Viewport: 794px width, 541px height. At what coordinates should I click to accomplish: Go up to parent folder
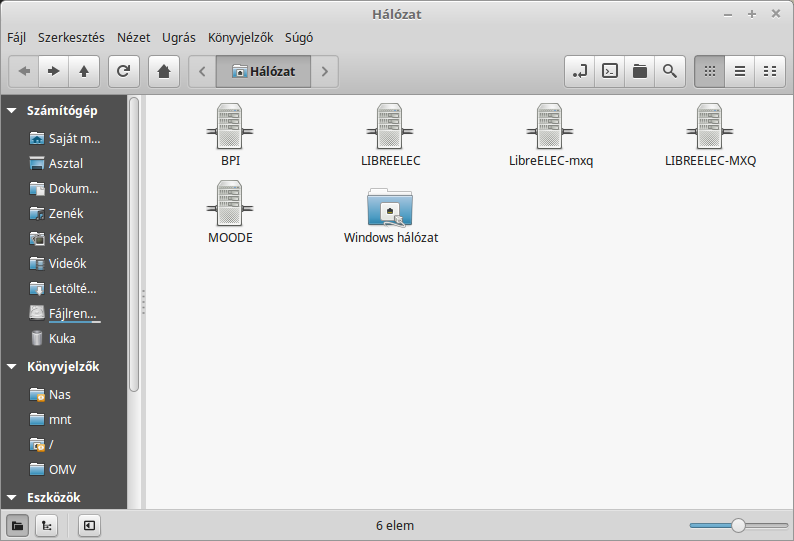[x=84, y=71]
